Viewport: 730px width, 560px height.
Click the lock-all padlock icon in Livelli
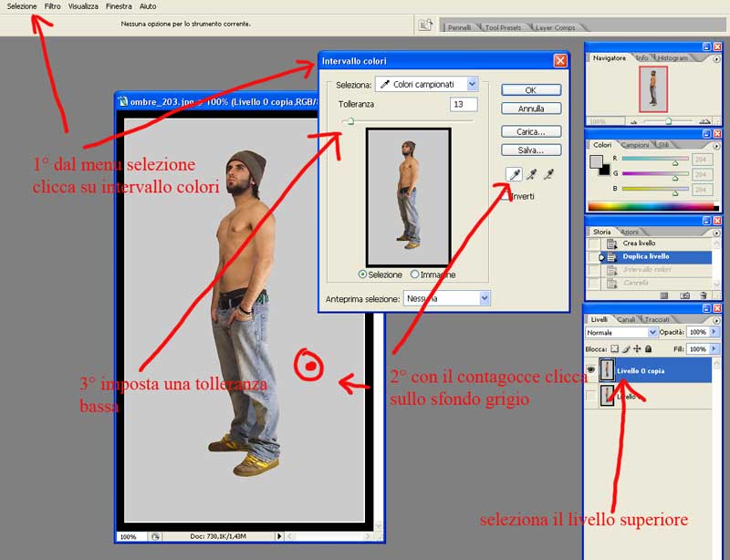pyautogui.click(x=649, y=348)
